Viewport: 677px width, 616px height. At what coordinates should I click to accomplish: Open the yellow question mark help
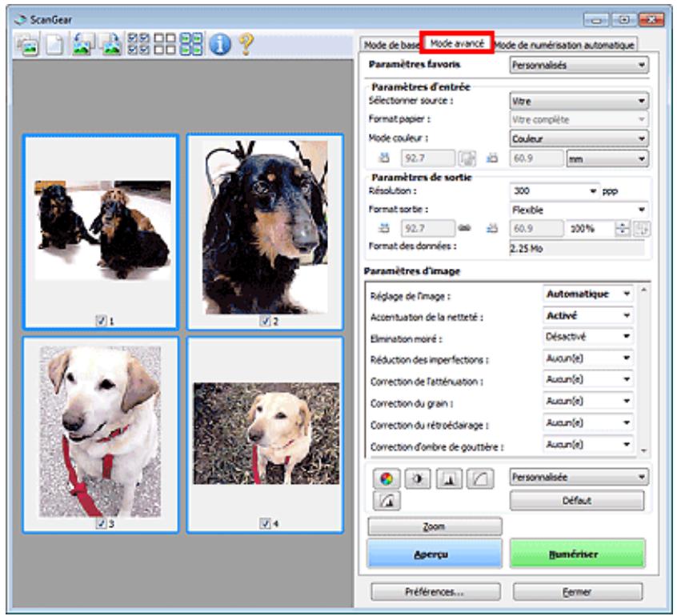coord(246,45)
